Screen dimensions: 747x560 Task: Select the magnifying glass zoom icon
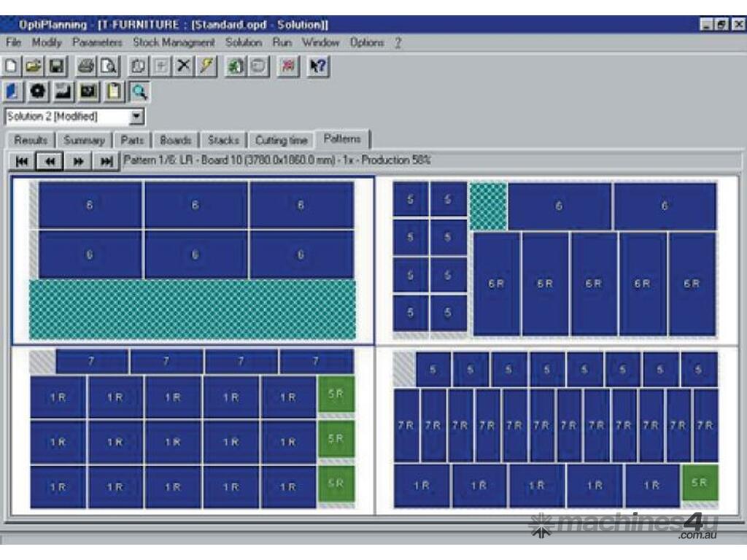(x=139, y=91)
